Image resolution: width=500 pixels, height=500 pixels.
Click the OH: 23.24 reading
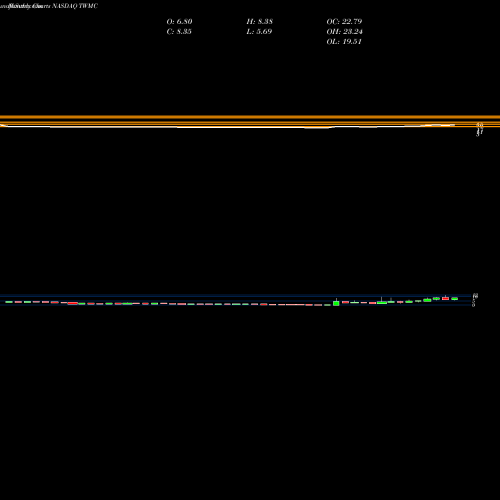345,31
